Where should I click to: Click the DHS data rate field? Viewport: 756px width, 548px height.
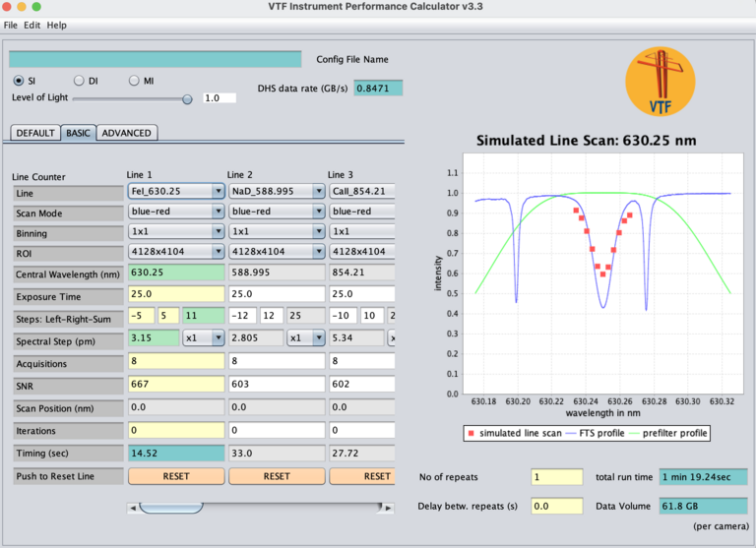[x=378, y=89]
